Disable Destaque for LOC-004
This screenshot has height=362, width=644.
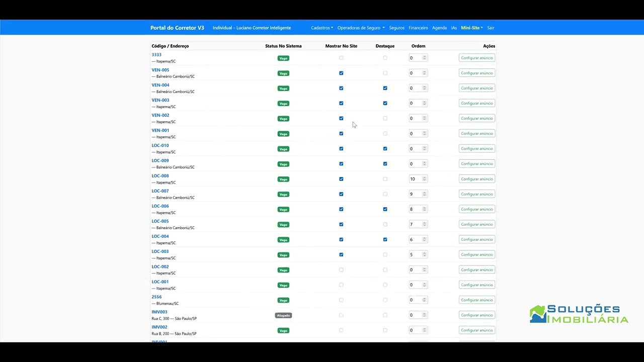click(x=385, y=239)
